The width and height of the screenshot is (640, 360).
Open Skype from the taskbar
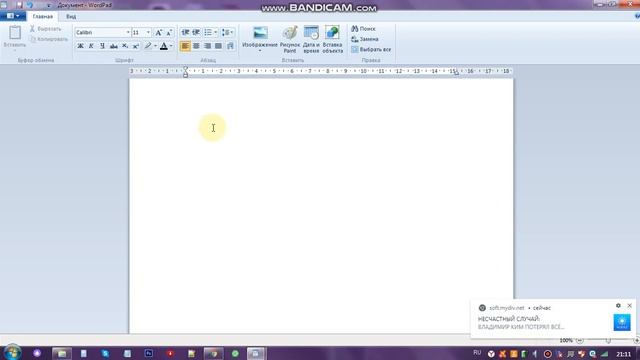105,353
